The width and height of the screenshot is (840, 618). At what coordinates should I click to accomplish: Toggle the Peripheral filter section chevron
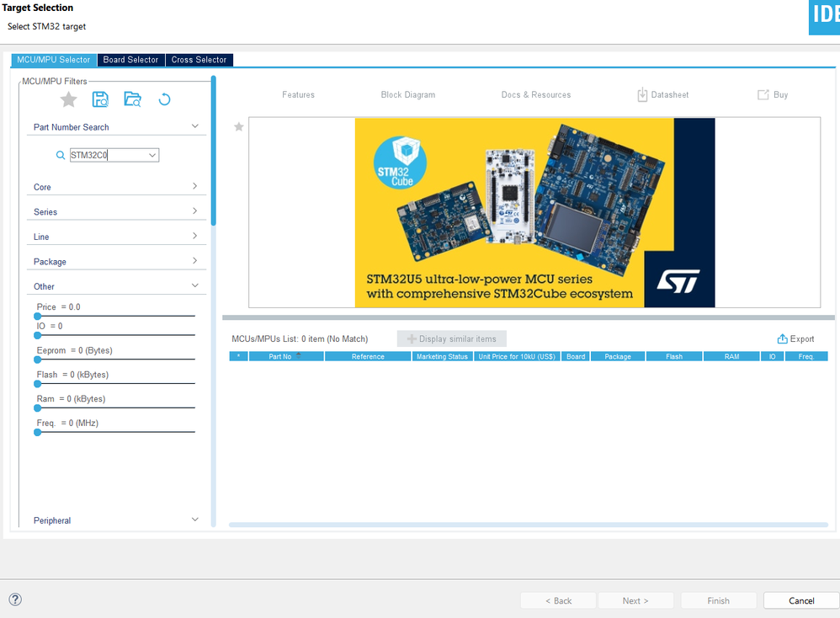[195, 519]
